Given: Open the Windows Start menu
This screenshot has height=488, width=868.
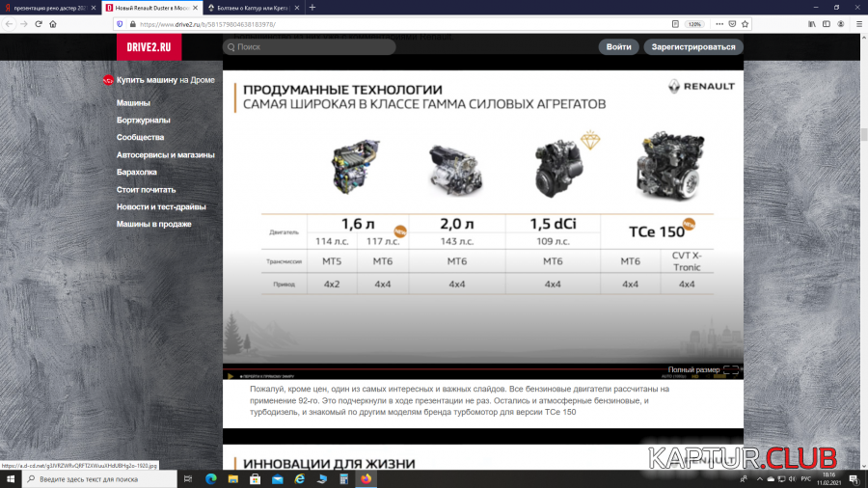Looking at the screenshot, I should pyautogui.click(x=11, y=479).
